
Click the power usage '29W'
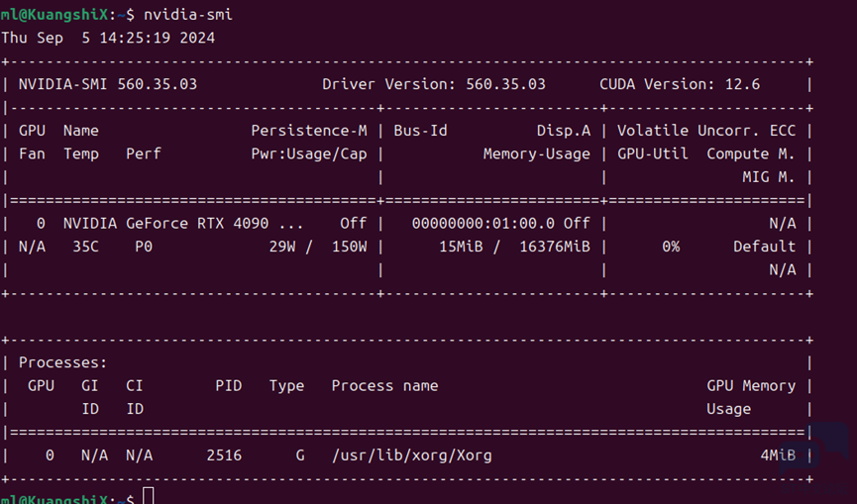click(282, 247)
